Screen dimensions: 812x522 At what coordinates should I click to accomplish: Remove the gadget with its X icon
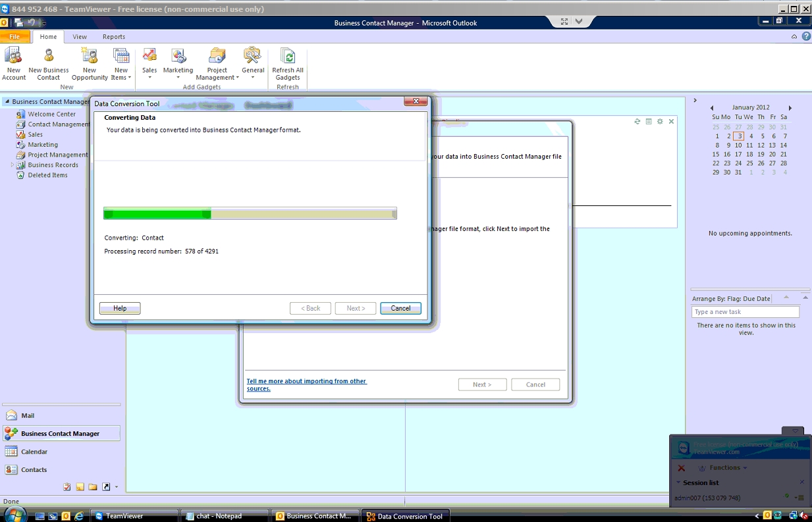[x=672, y=122]
